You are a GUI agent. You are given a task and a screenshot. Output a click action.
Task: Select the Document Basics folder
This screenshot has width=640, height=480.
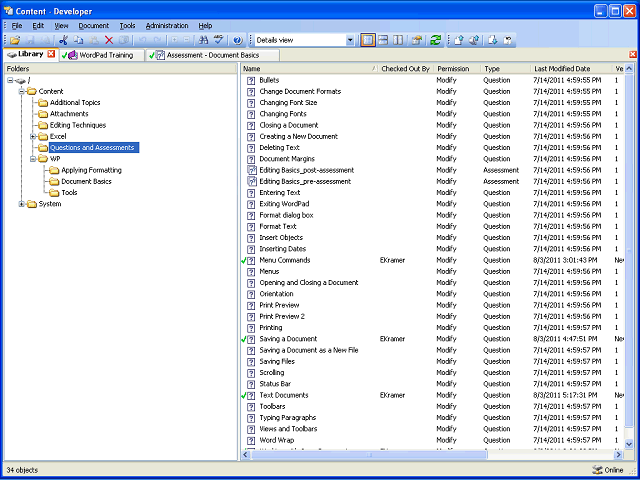(x=86, y=182)
